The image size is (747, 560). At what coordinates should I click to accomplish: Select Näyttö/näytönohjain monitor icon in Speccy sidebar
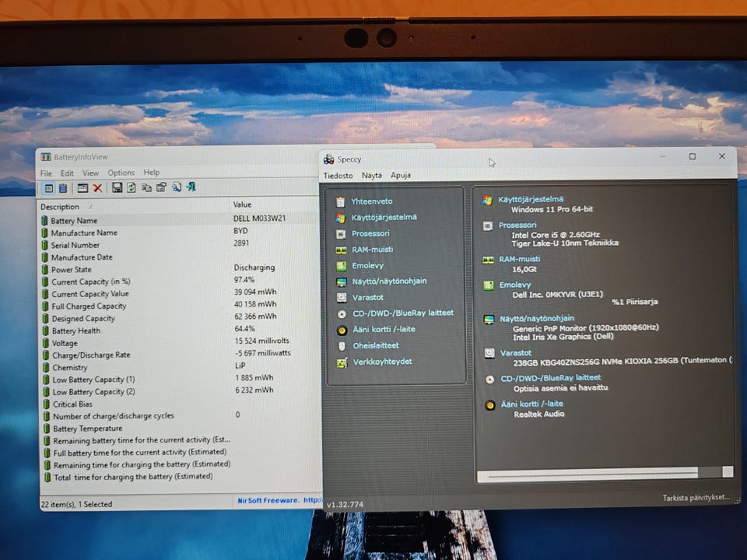(x=342, y=282)
